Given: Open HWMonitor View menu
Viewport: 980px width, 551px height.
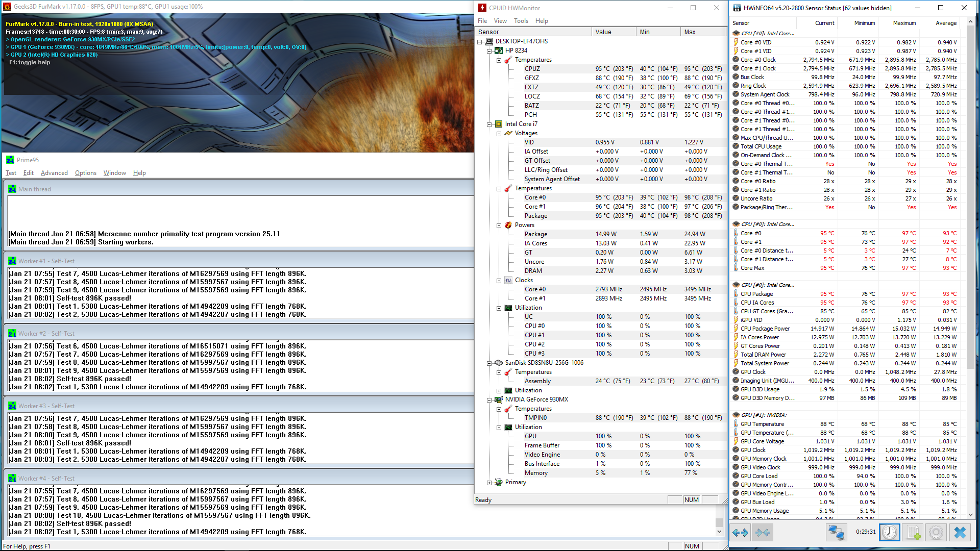Looking at the screenshot, I should (x=500, y=21).
